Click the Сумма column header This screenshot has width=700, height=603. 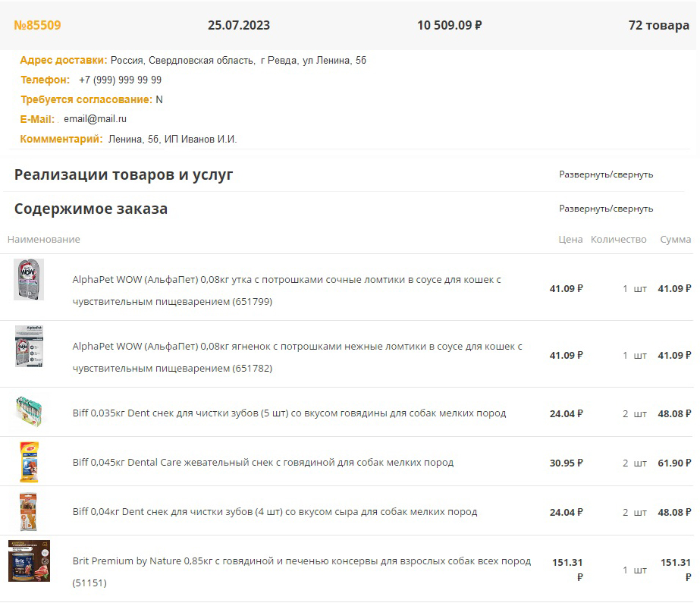pos(675,240)
